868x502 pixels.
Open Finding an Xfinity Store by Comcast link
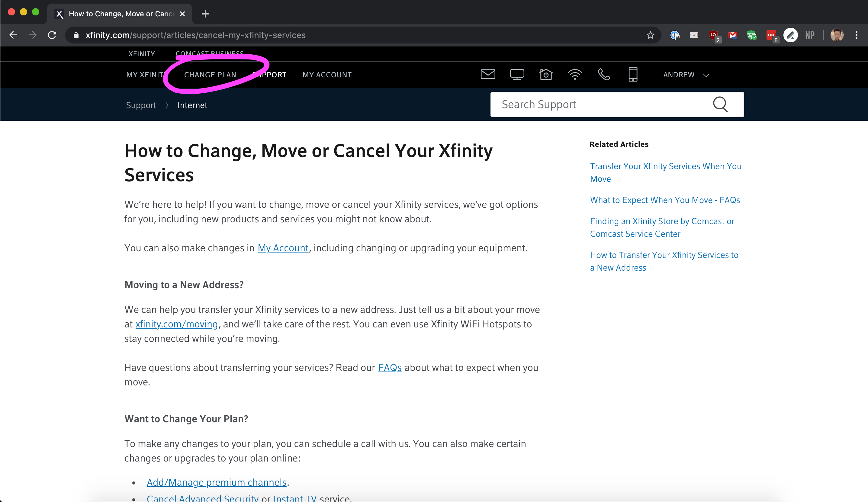point(662,227)
